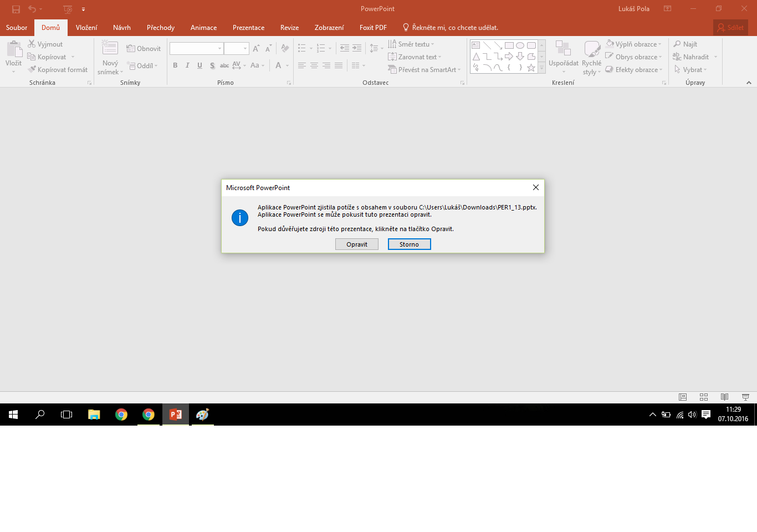Click the columns icon

coord(356,65)
